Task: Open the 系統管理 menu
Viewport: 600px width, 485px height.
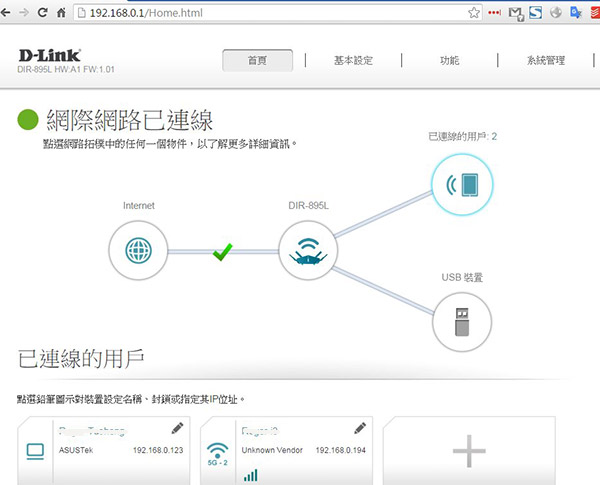Action: pyautogui.click(x=546, y=60)
